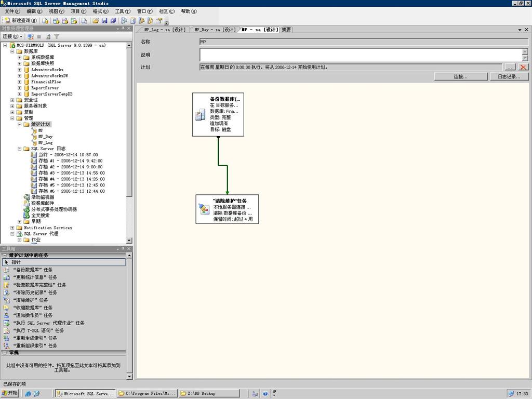Select the "备份数据库" task in toolbox

click(x=33, y=270)
